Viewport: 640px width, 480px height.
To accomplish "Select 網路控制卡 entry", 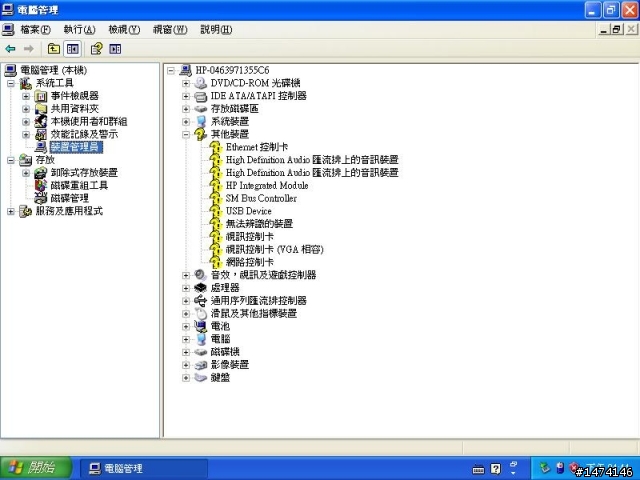I will (x=250, y=262).
